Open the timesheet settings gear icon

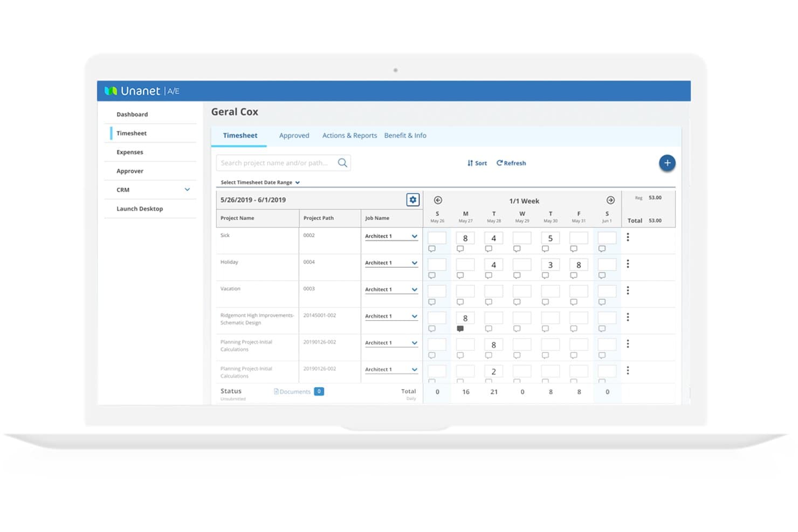click(x=413, y=200)
